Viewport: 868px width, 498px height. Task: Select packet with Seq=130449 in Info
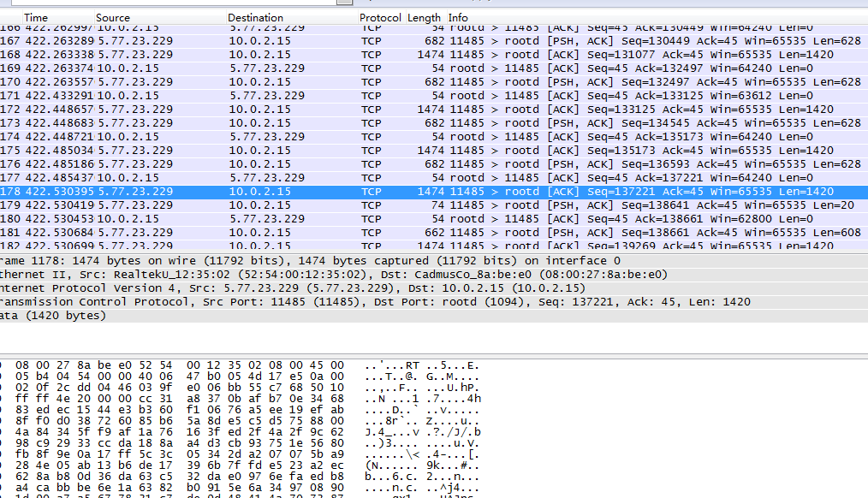(x=428, y=41)
